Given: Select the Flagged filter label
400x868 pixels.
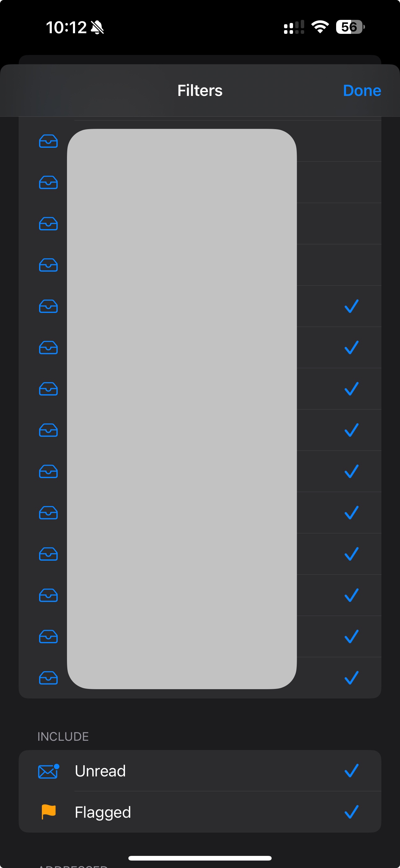Looking at the screenshot, I should pyautogui.click(x=103, y=812).
